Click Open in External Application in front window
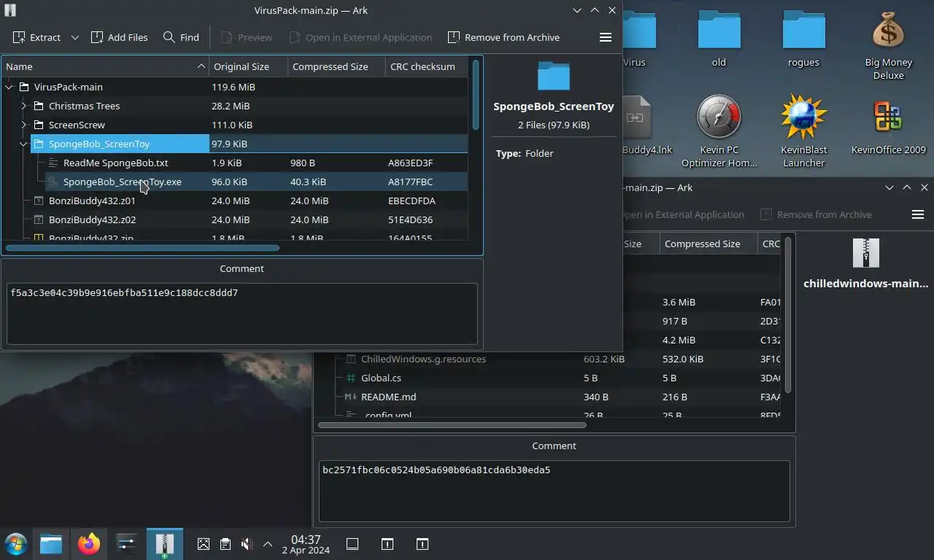This screenshot has height=560, width=934. coord(360,37)
